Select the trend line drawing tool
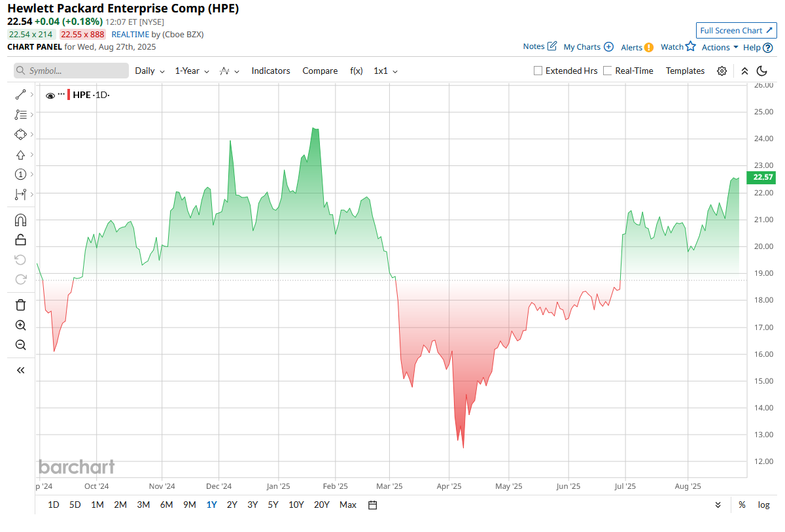 20,95
